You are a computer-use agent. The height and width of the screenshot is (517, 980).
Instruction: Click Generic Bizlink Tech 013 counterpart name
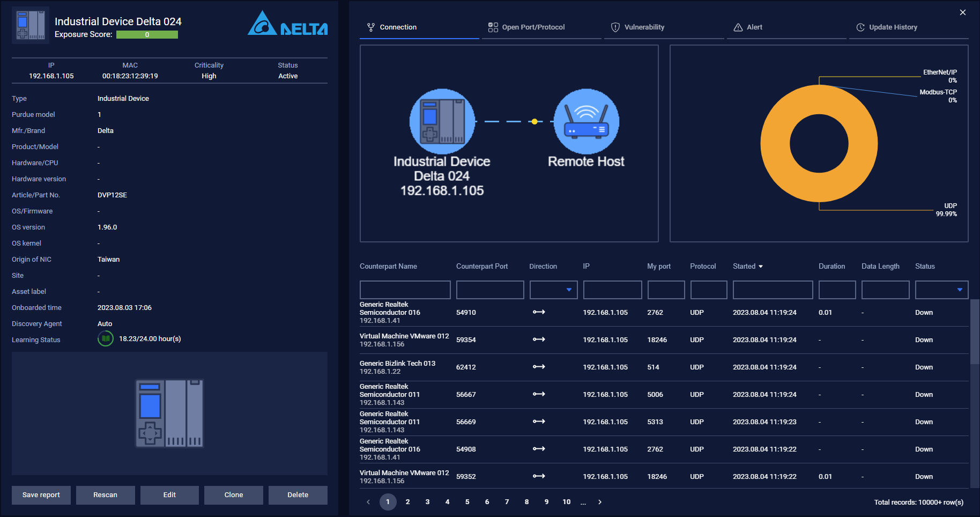click(x=397, y=364)
